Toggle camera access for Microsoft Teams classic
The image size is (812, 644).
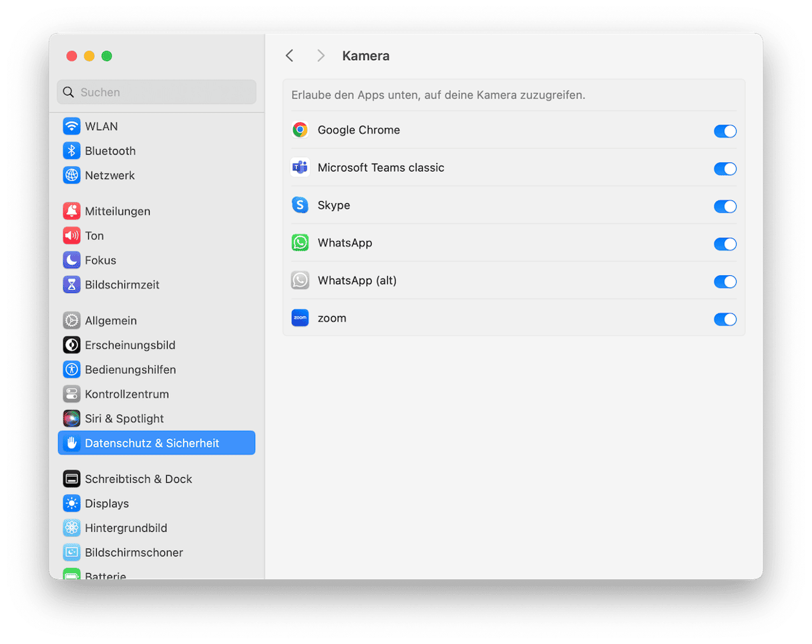[x=725, y=168]
